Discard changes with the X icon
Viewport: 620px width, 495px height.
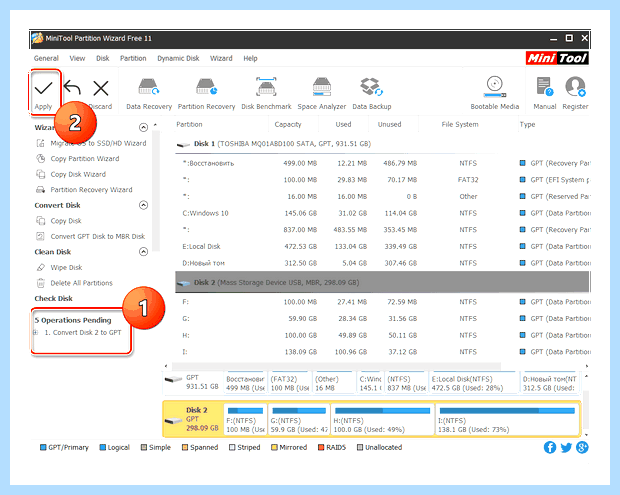click(x=101, y=88)
